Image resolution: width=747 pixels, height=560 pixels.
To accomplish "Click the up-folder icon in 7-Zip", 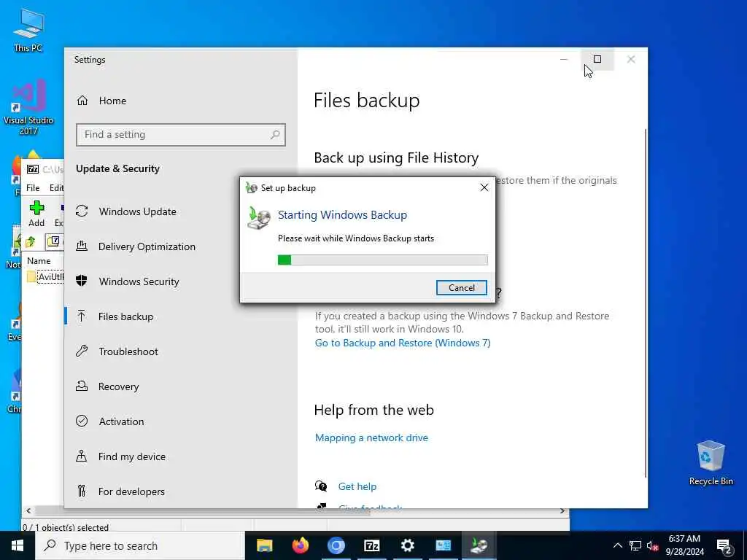I will pyautogui.click(x=31, y=242).
